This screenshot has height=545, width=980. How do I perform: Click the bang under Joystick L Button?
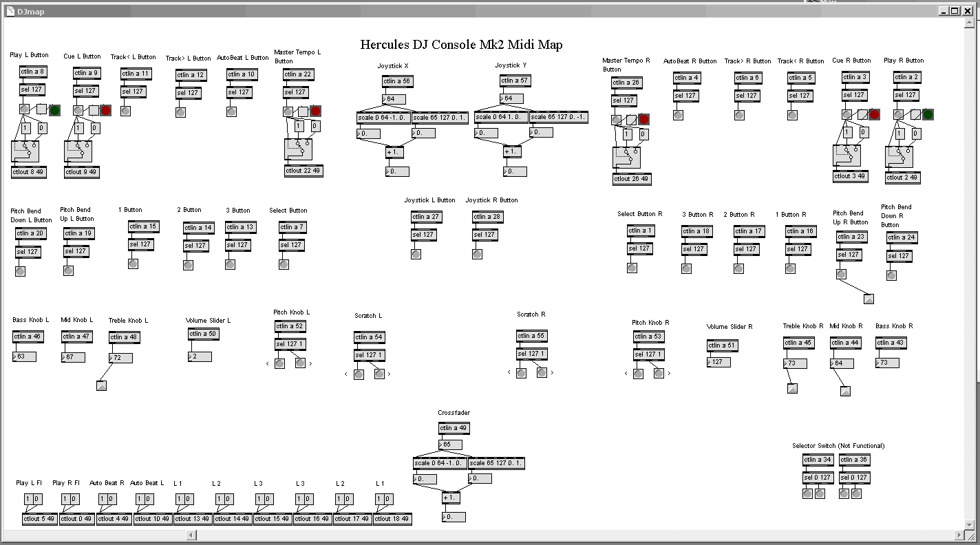click(x=416, y=253)
